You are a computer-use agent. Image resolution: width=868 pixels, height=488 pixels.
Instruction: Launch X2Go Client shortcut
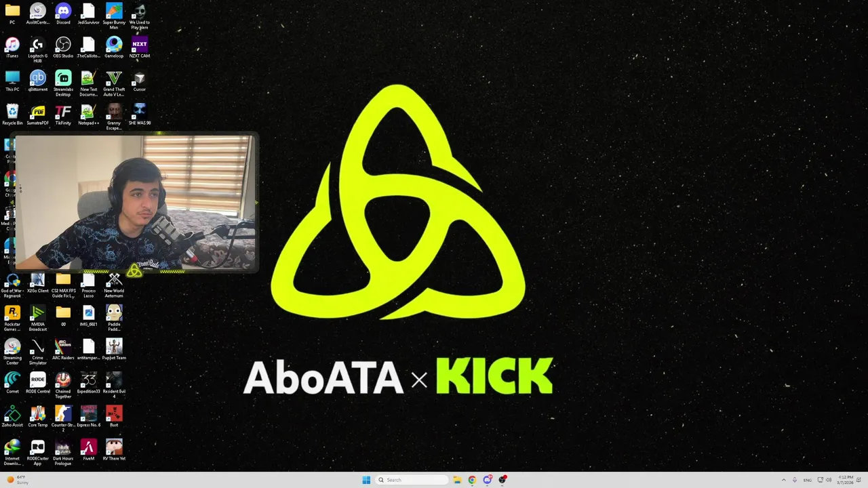(38, 283)
